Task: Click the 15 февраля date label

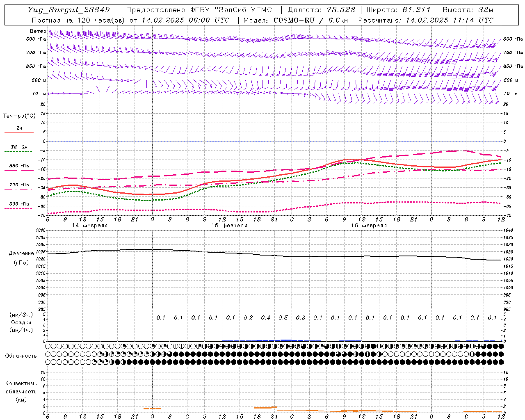Action: [x=229, y=226]
